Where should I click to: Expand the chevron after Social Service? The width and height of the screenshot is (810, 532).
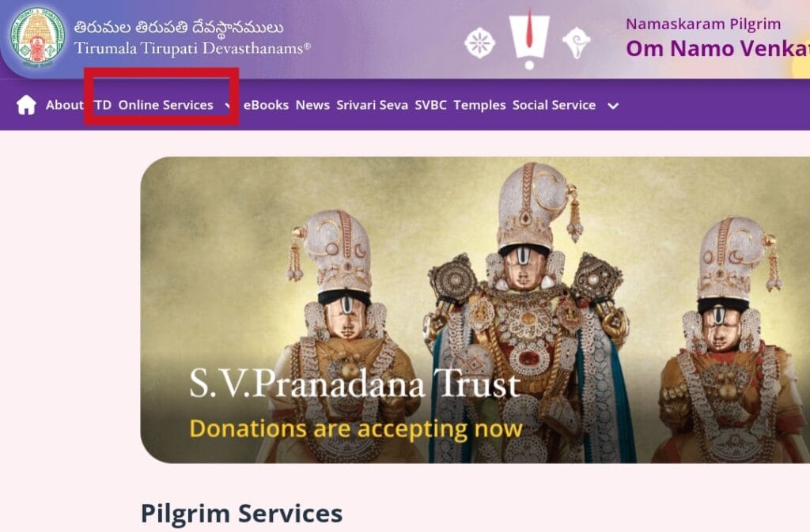pos(613,106)
